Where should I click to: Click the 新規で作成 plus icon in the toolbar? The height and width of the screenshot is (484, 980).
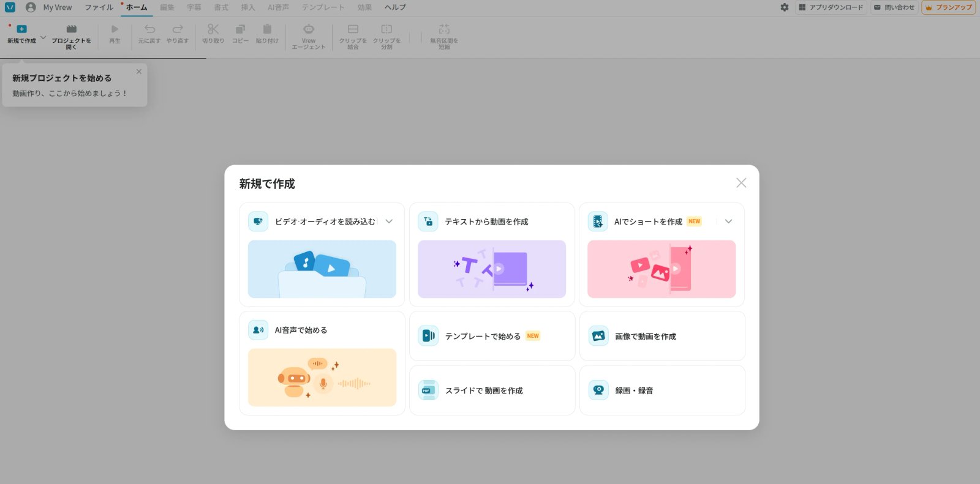coord(21,29)
